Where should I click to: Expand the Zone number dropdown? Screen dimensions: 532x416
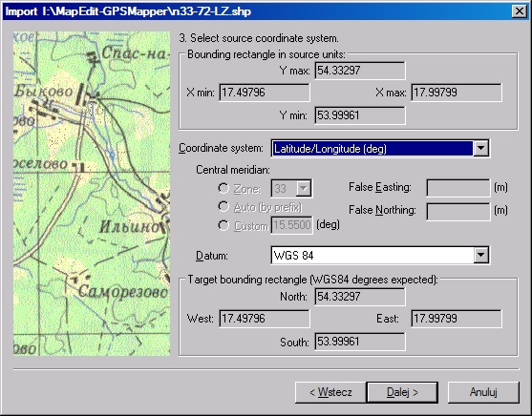(x=304, y=188)
